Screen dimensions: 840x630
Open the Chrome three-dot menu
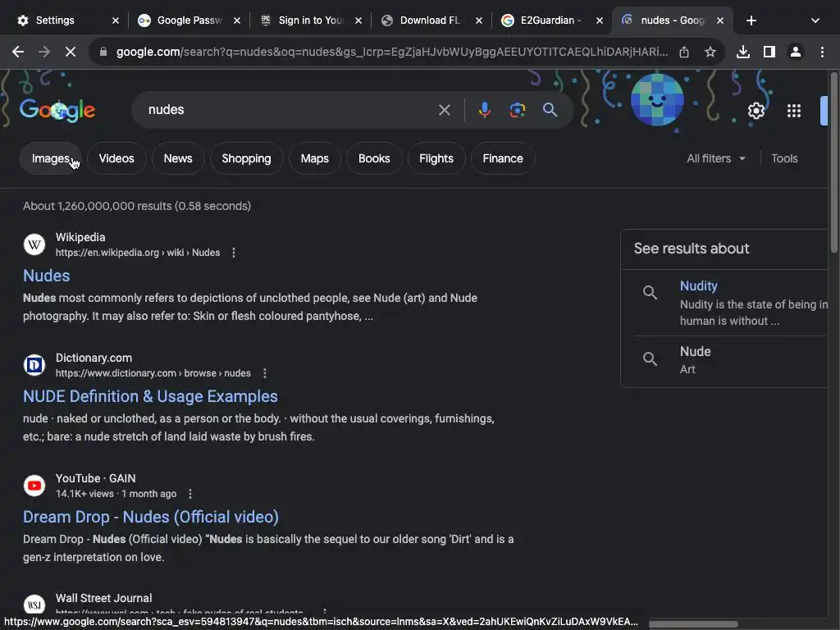pos(822,52)
